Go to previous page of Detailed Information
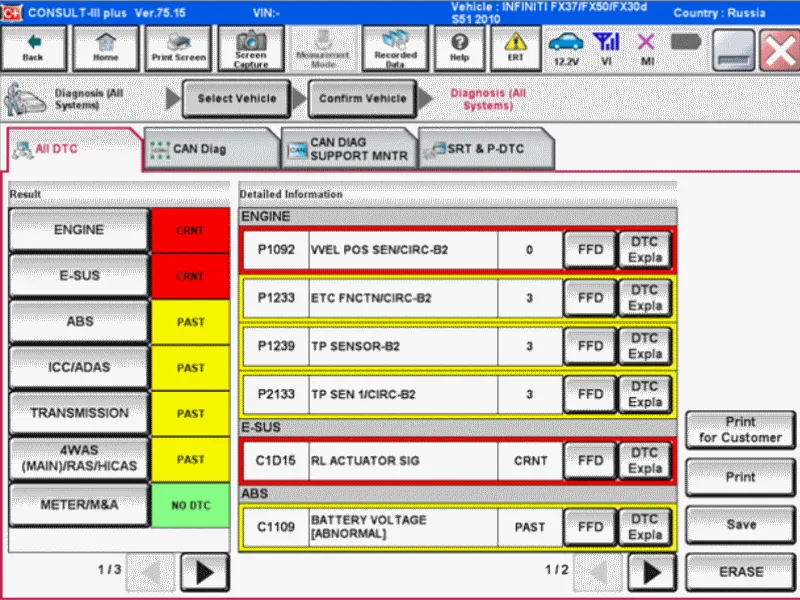 pyautogui.click(x=598, y=572)
